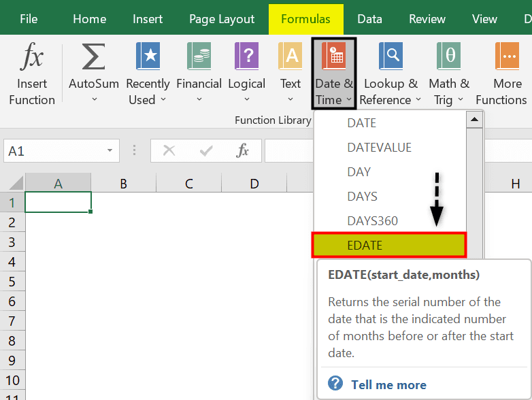This screenshot has height=400, width=532.
Task: Expand the Lookup & Reference dropdown arrow
Action: 418,99
